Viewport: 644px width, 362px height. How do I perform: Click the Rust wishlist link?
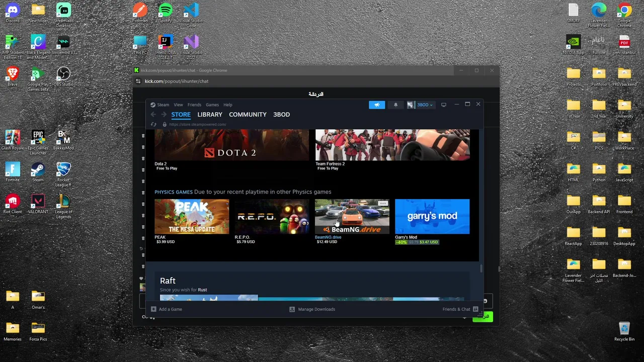(x=202, y=290)
